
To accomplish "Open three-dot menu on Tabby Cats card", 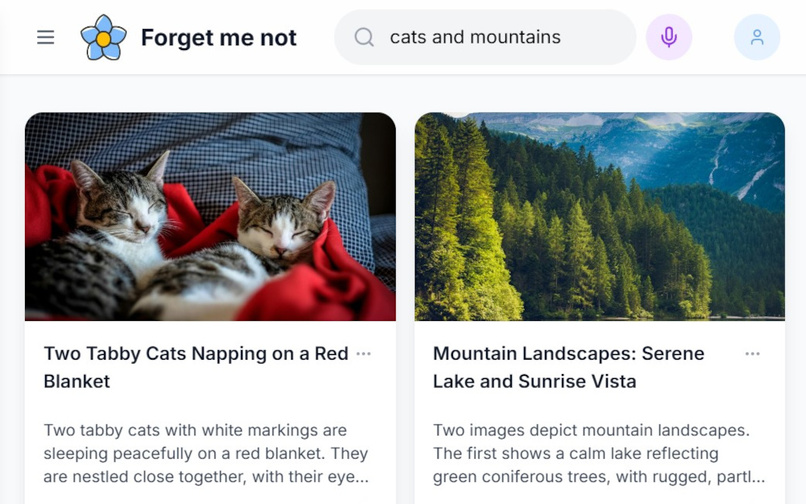I will 363,353.
